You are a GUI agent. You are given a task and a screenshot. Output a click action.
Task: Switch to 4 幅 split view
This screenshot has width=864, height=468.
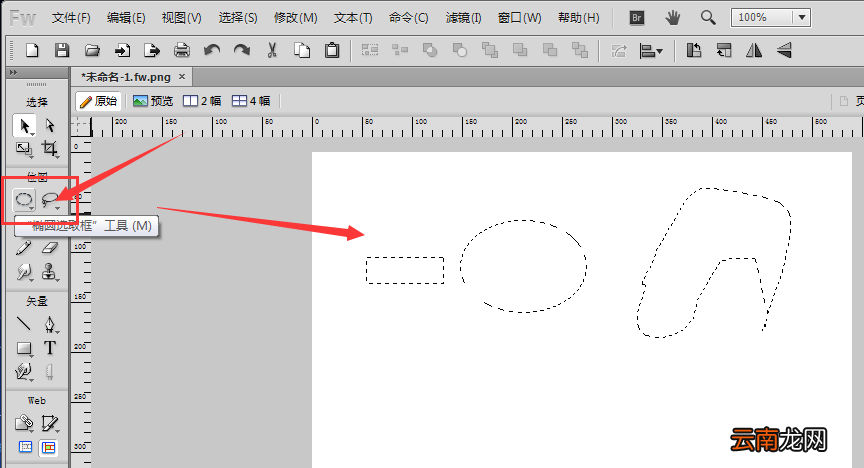(x=251, y=101)
